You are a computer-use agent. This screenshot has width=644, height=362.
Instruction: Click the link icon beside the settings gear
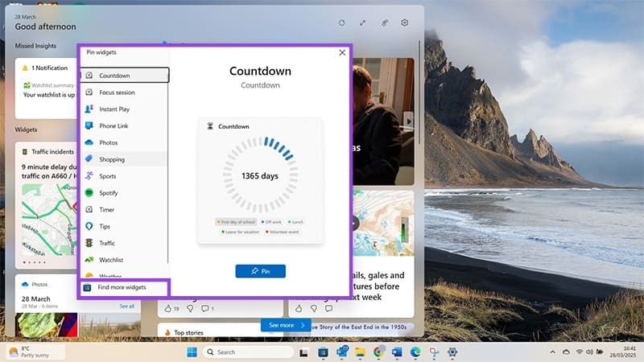385,23
